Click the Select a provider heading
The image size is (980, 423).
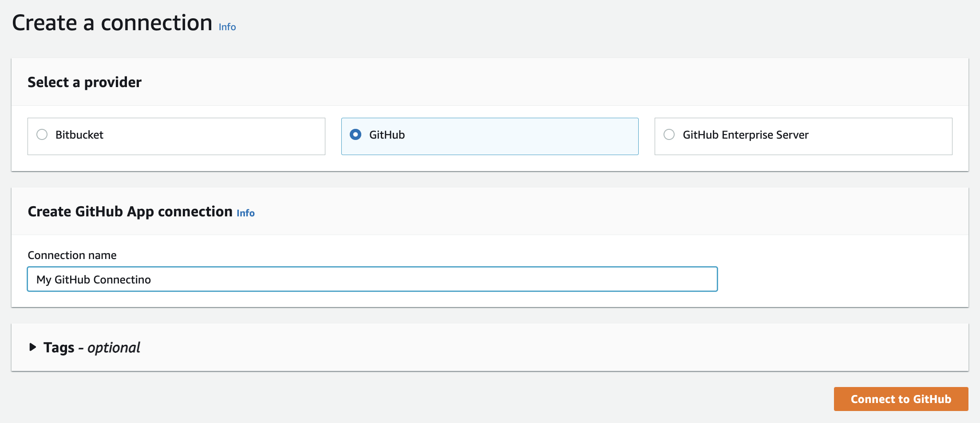point(84,82)
